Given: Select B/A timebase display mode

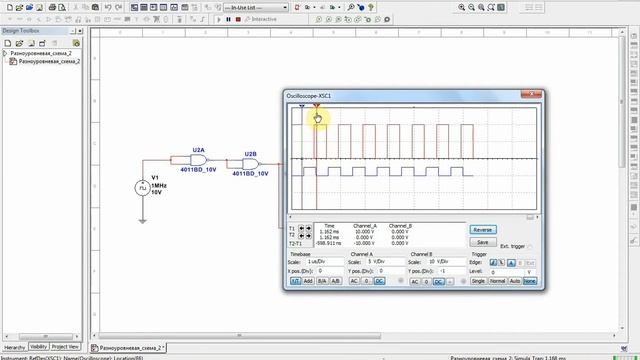Looking at the screenshot, I should pyautogui.click(x=322, y=281).
